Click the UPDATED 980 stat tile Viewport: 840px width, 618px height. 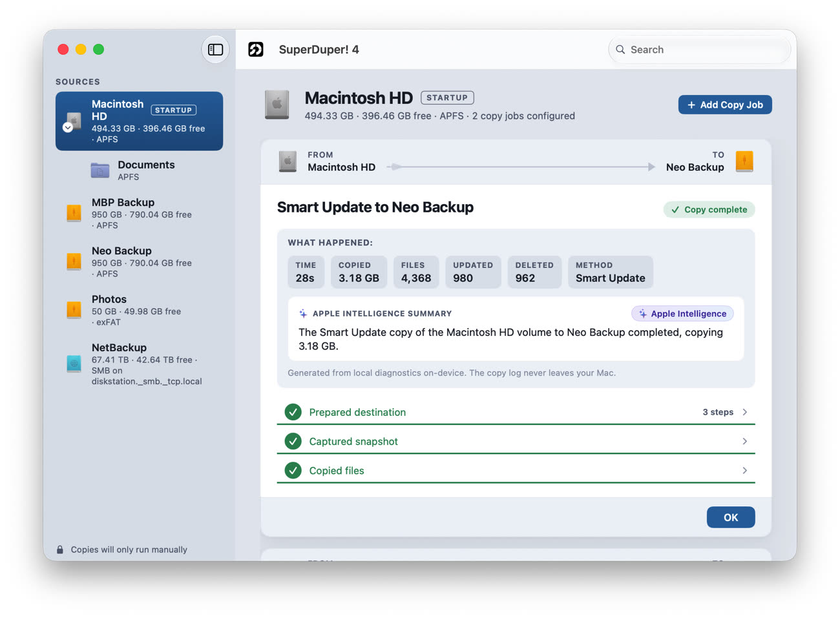(473, 272)
